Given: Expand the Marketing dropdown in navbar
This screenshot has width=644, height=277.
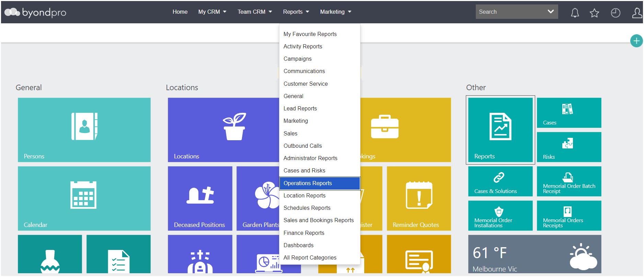Looking at the screenshot, I should click(x=335, y=12).
